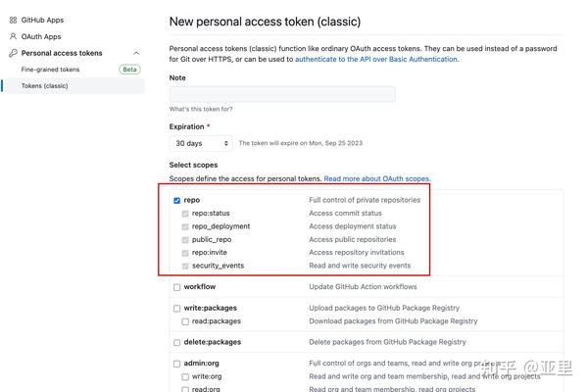Open the GitHub Apps sidebar entry
The width and height of the screenshot is (588, 392).
pos(42,20)
